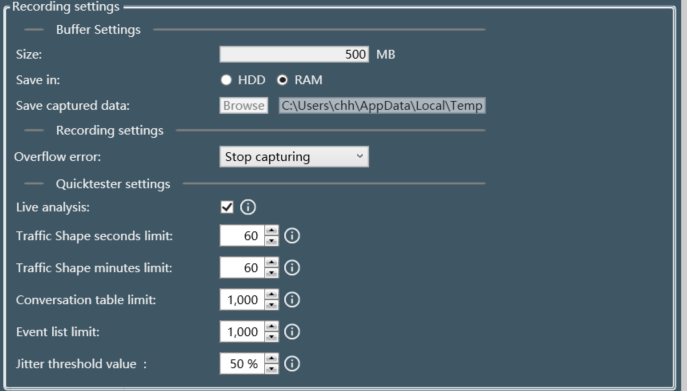Show info for Traffic Shape seconds limit
Image resolution: width=687 pixels, height=391 pixels.
292,236
